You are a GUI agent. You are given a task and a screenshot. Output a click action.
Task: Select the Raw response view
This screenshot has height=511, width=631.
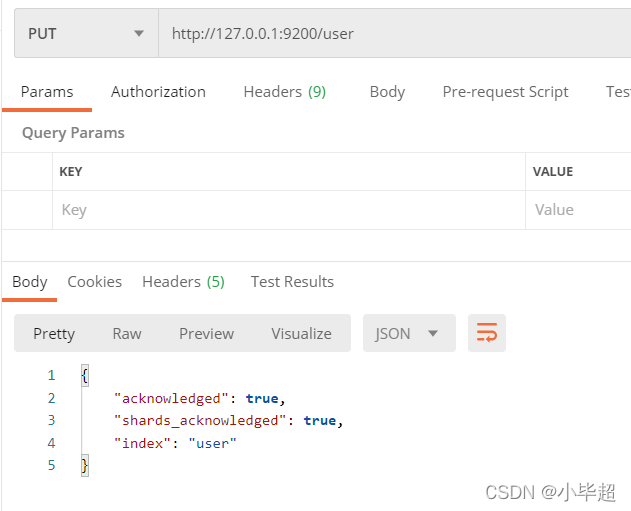127,334
